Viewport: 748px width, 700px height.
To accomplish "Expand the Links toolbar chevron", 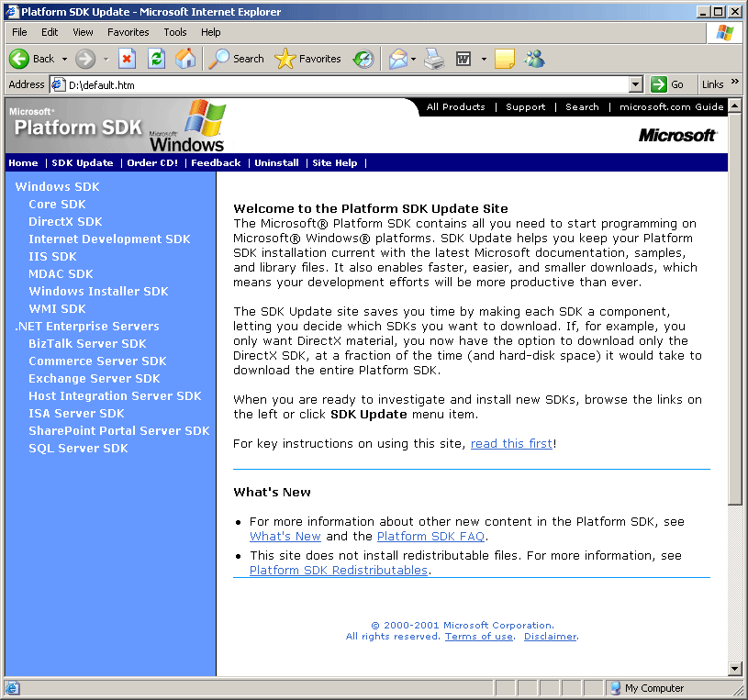I will coord(735,82).
